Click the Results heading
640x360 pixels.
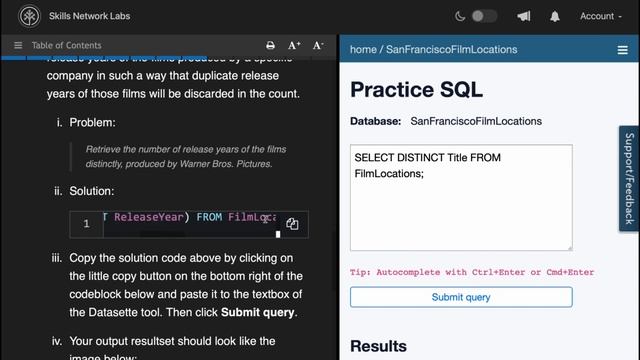click(x=378, y=346)
